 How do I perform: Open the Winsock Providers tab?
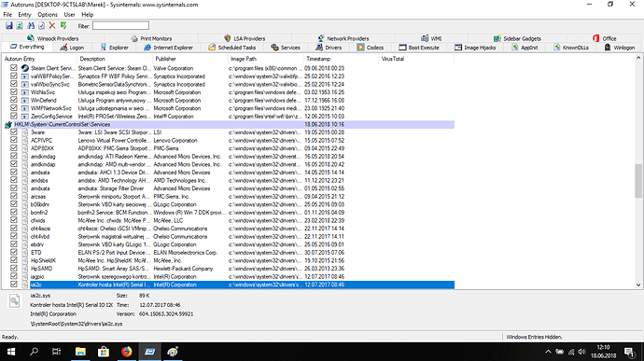(x=52, y=38)
